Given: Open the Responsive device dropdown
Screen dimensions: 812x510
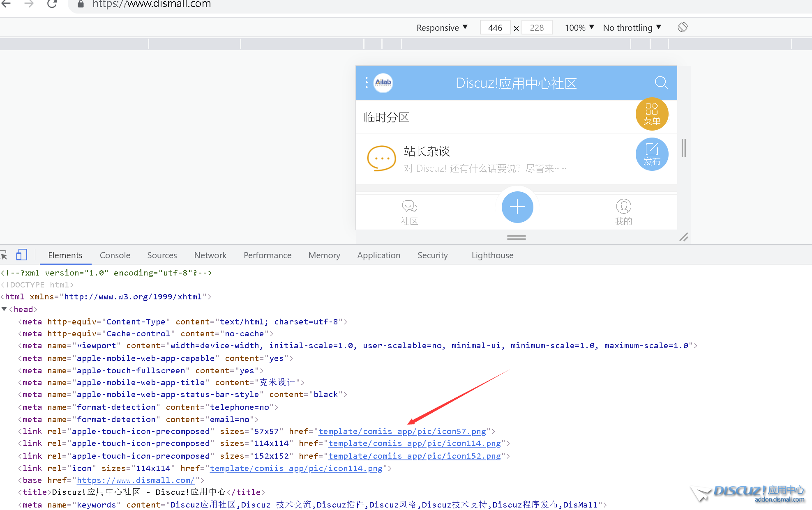Looking at the screenshot, I should 442,28.
